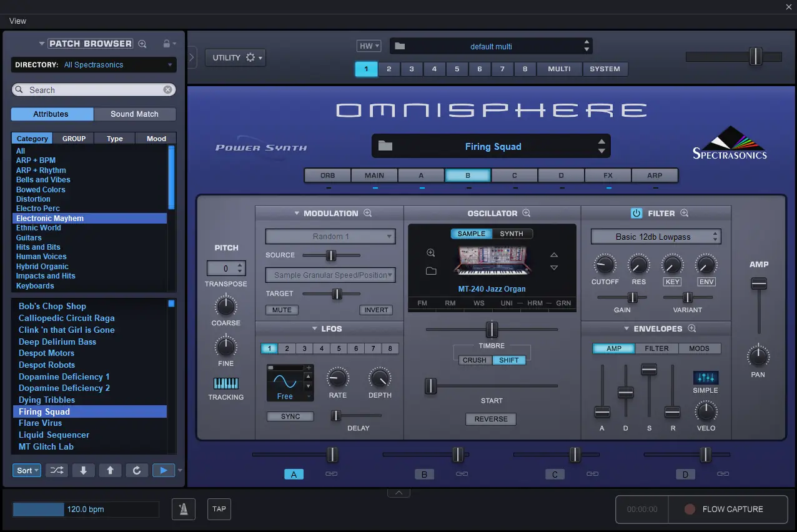Click the audition play button
Image resolution: width=797 pixels, height=532 pixels.
[x=164, y=470]
